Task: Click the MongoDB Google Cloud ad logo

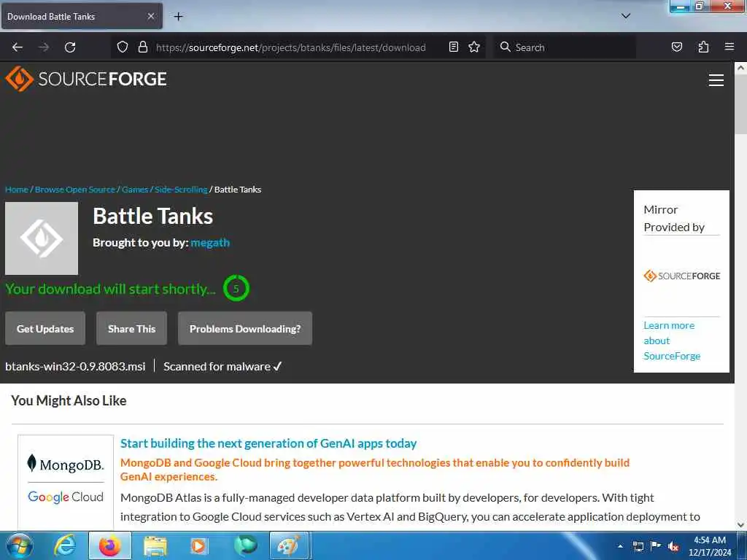Action: click(66, 481)
